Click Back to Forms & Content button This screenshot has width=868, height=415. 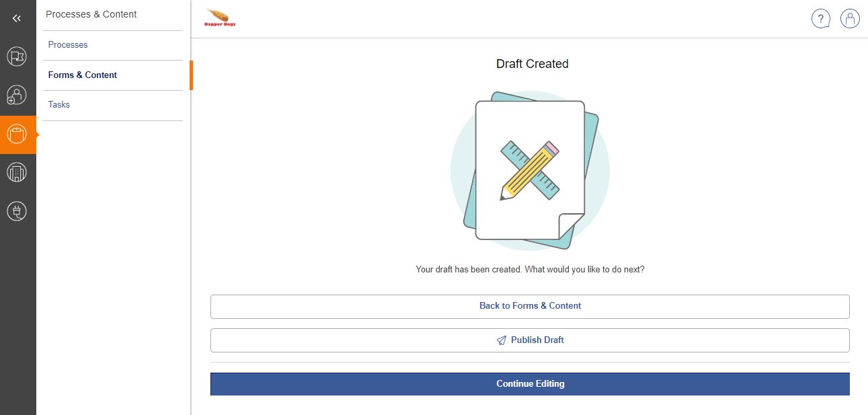(530, 306)
